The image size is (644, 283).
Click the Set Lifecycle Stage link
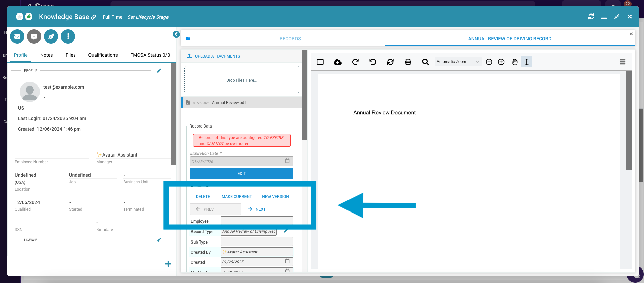click(x=148, y=17)
